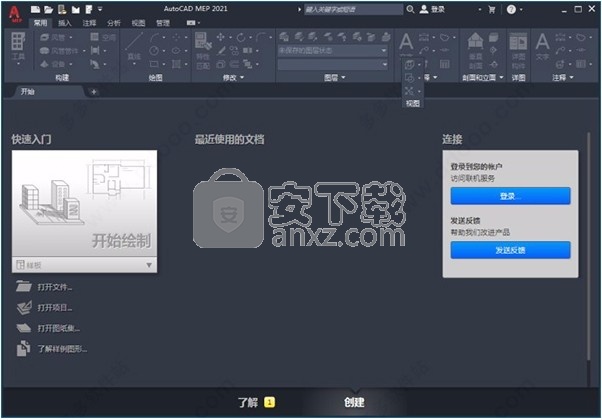
Task: Expand the 修改 panel dropdown
Action: pos(234,78)
